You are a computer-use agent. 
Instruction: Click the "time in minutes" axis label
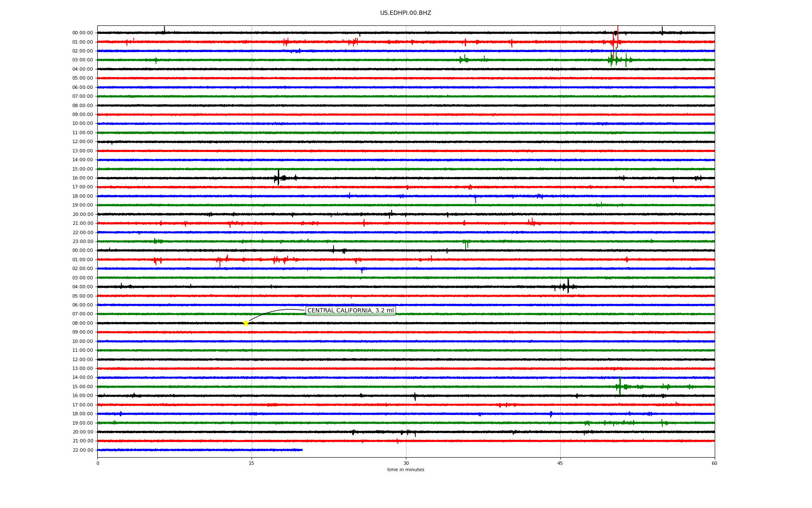click(406, 469)
